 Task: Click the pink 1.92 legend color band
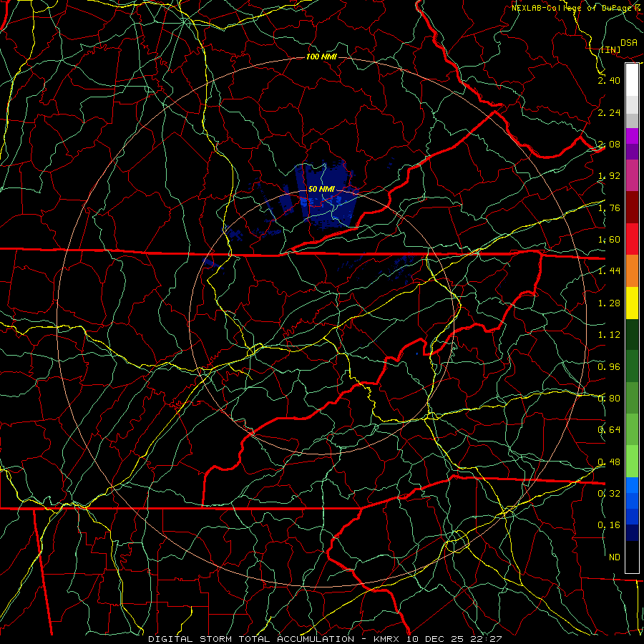(632, 175)
